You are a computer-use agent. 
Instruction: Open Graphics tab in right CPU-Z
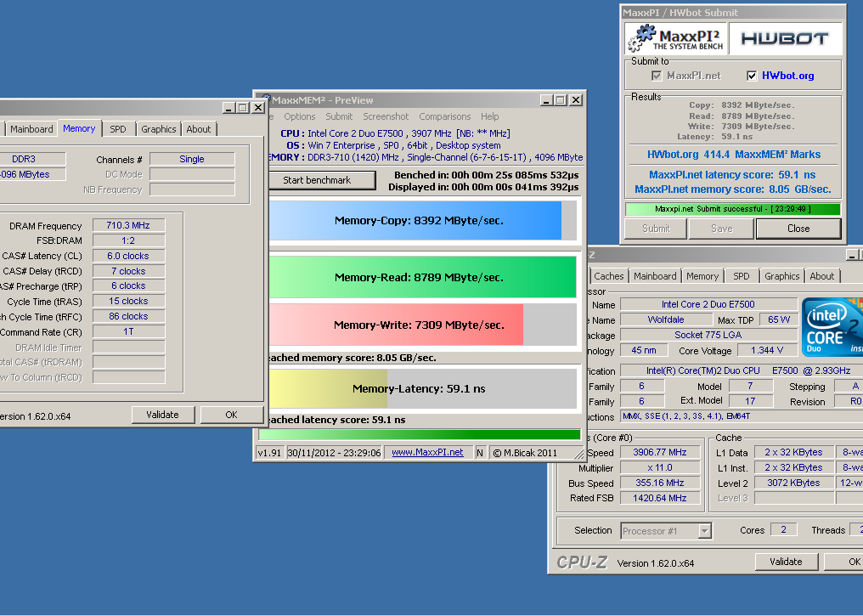[782, 276]
